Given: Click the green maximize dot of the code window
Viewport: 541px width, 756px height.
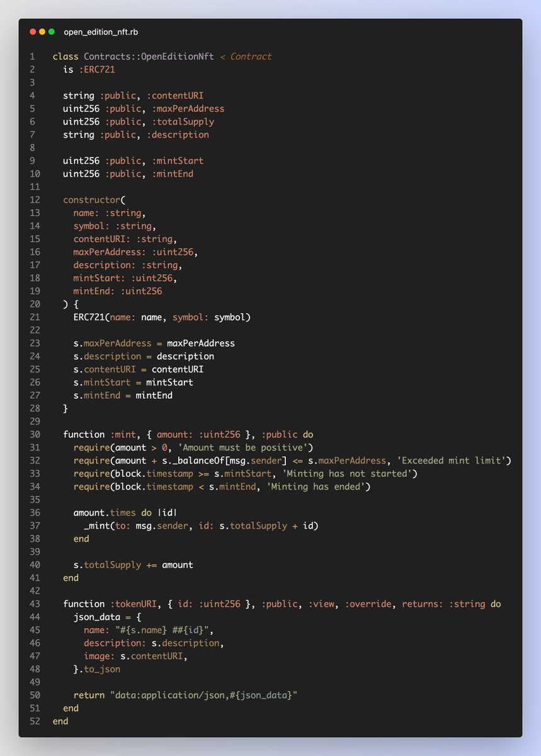Looking at the screenshot, I should [x=52, y=31].
